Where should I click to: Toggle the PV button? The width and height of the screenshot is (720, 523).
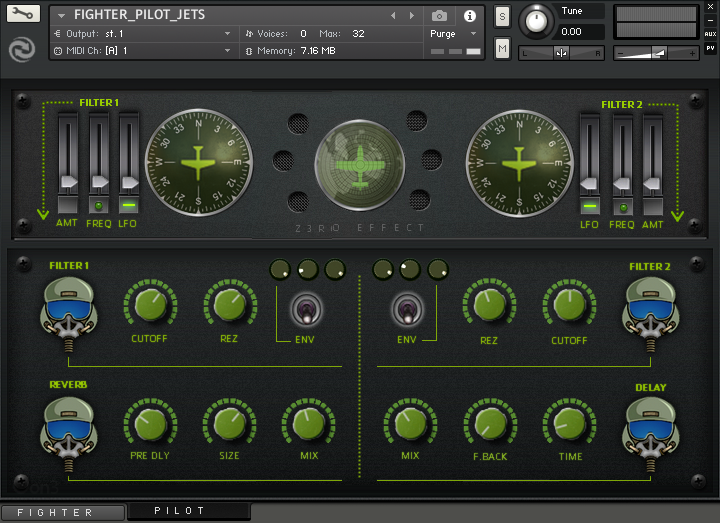710,48
